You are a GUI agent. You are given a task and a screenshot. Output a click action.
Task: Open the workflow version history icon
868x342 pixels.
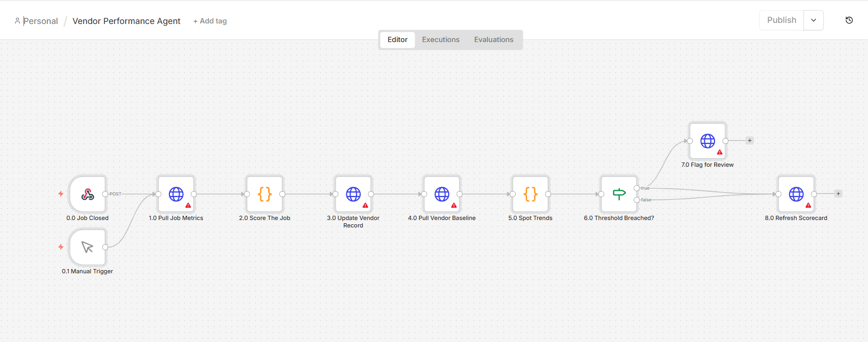(x=849, y=20)
